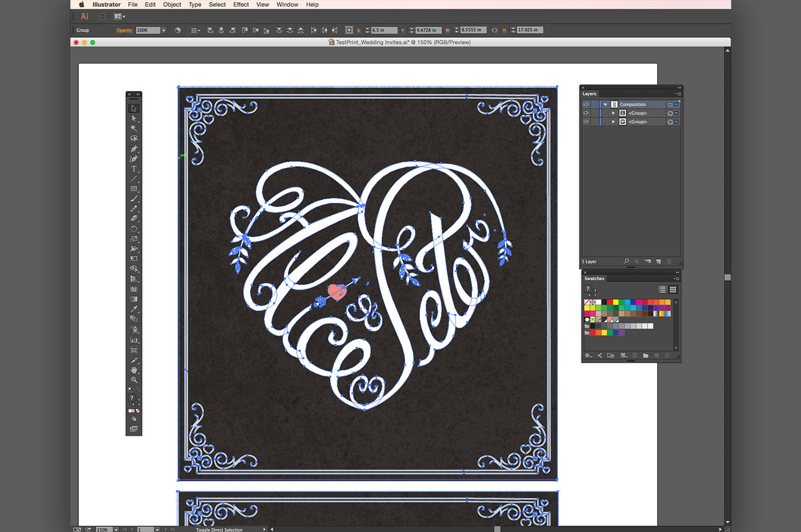This screenshot has height=532, width=801.
Task: Pick the purple swatch in bottom color group
Action: click(x=621, y=332)
